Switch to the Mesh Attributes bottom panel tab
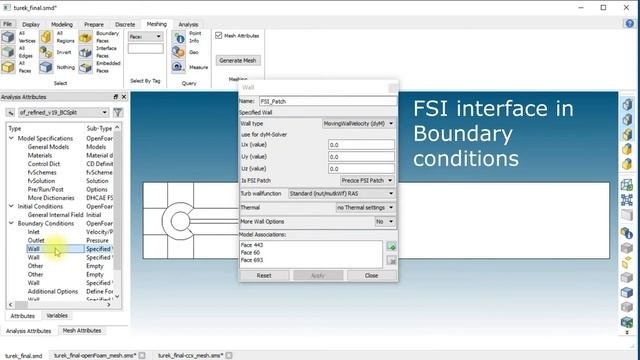Image resolution: width=640 pixels, height=360 pixels. [x=82, y=331]
